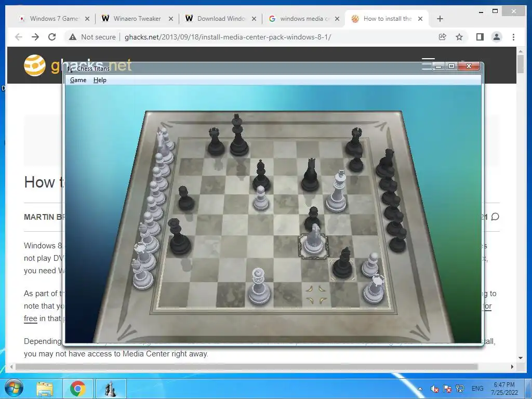
Task: Close the Download Windows tab
Action: click(254, 19)
